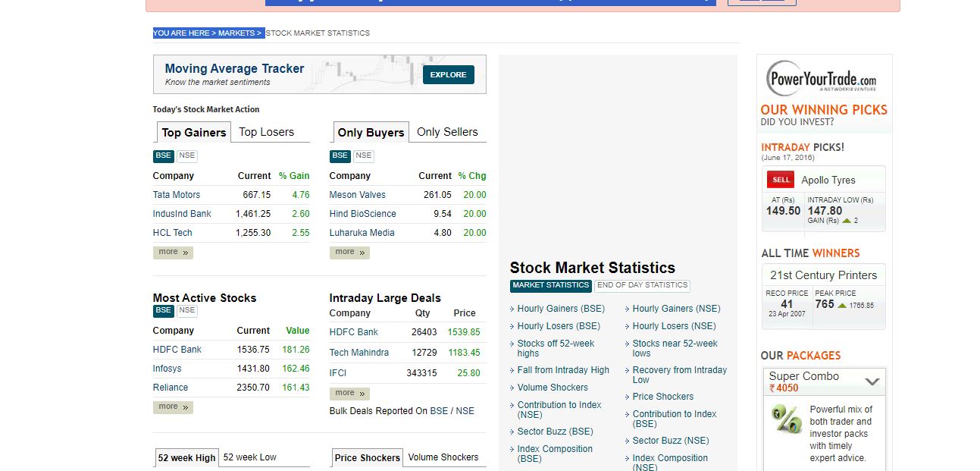Viewport: 980px width, 471px height.
Task: Open the Infosys stock link
Action: 168,369
